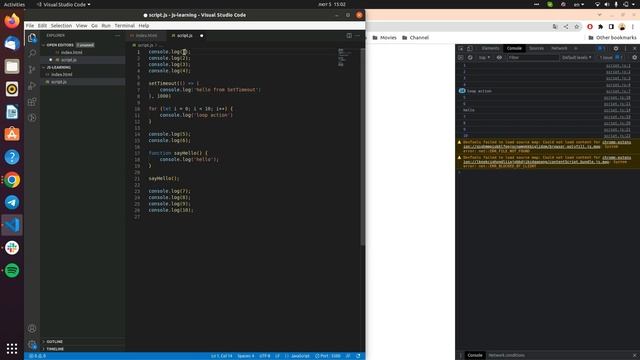640x360 pixels.
Task: Click '1 Issue' indicator in Console
Action: click(x=611, y=58)
